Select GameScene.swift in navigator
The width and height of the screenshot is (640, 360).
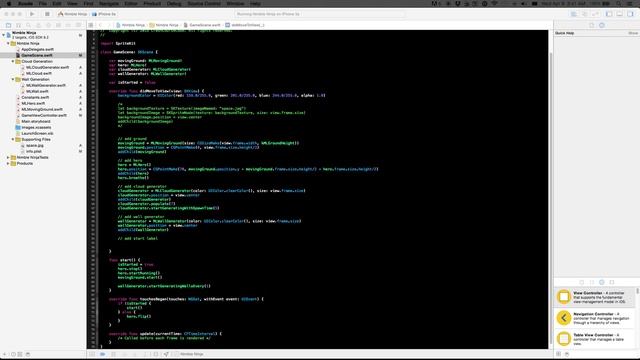point(37,55)
